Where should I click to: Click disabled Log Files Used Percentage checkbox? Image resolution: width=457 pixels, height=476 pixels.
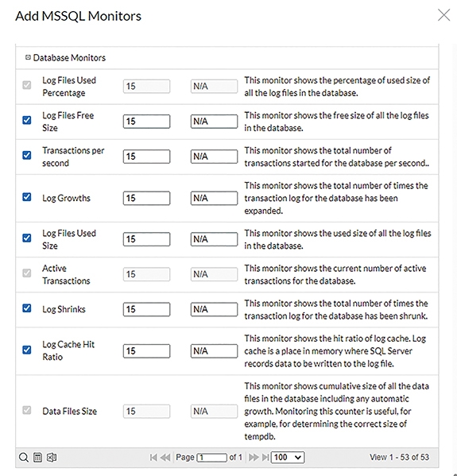point(27,85)
